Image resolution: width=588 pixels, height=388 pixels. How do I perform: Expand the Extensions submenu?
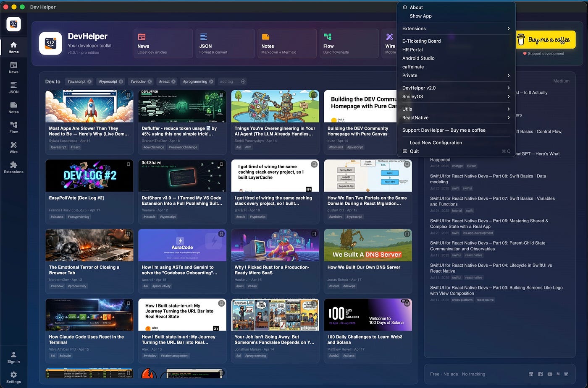click(456, 29)
